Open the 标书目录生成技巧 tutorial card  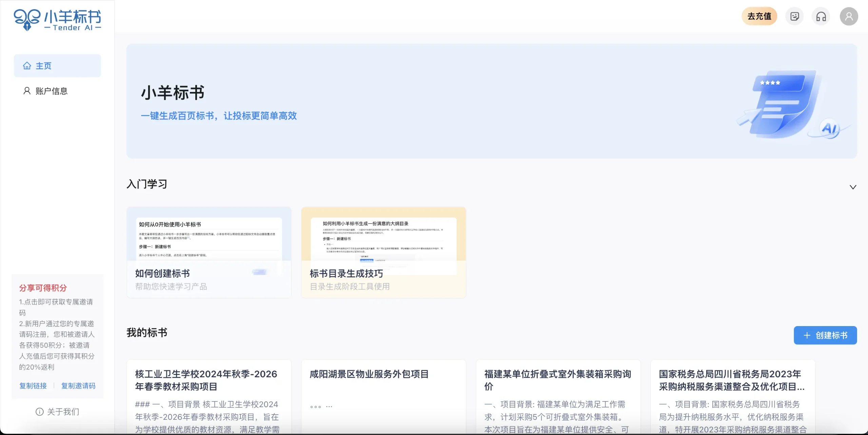coord(383,252)
